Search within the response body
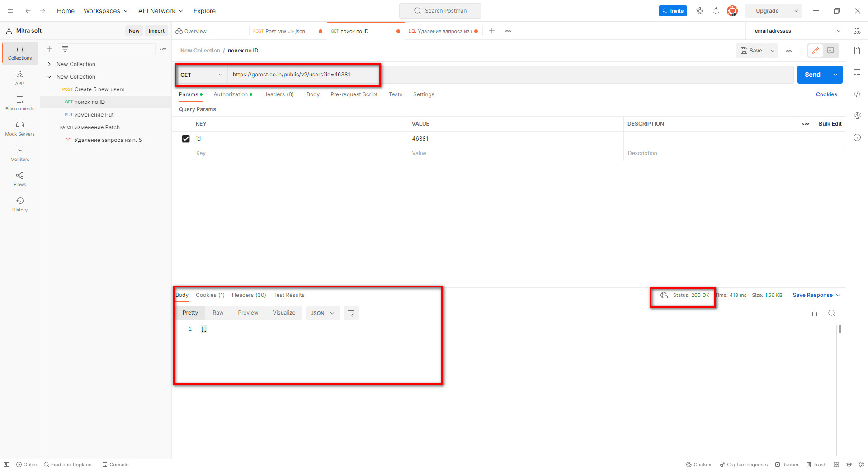Image resolution: width=868 pixels, height=470 pixels. pos(831,313)
